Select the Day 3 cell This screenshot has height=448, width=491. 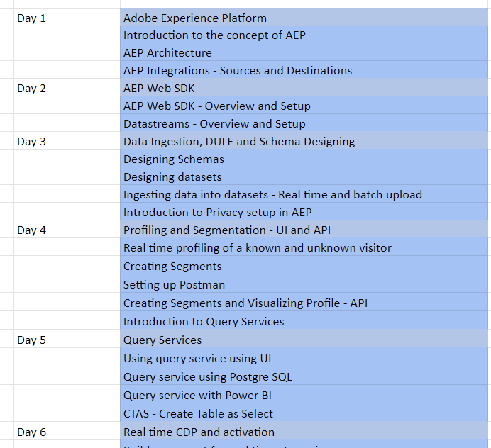(31, 141)
